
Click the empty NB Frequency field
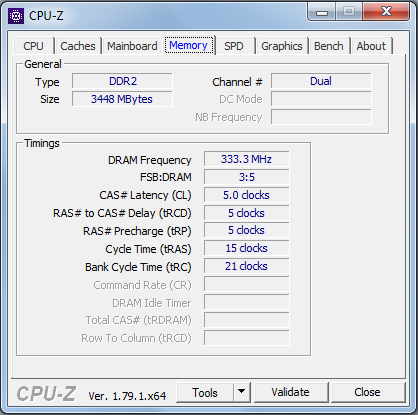pos(321,117)
